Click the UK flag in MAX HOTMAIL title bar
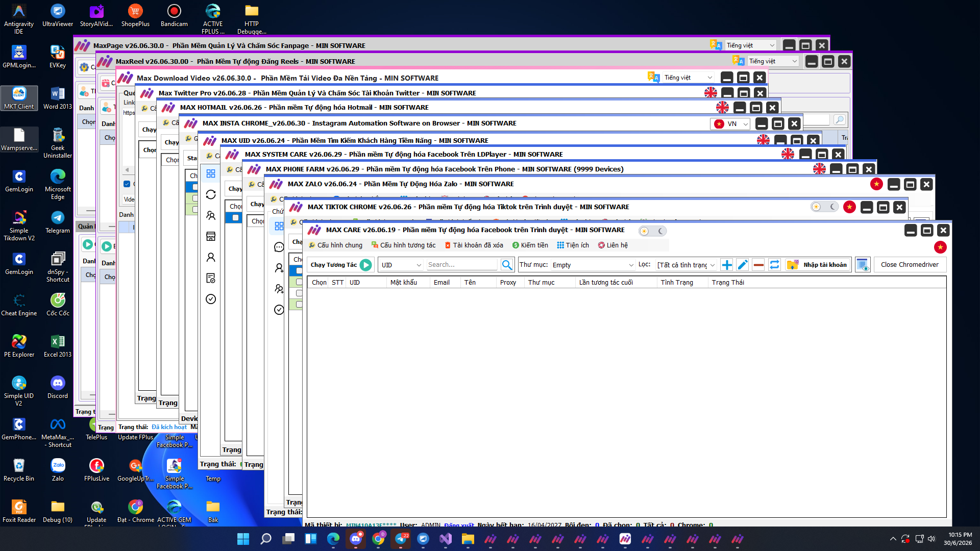Image resolution: width=980 pixels, height=551 pixels. (x=722, y=107)
